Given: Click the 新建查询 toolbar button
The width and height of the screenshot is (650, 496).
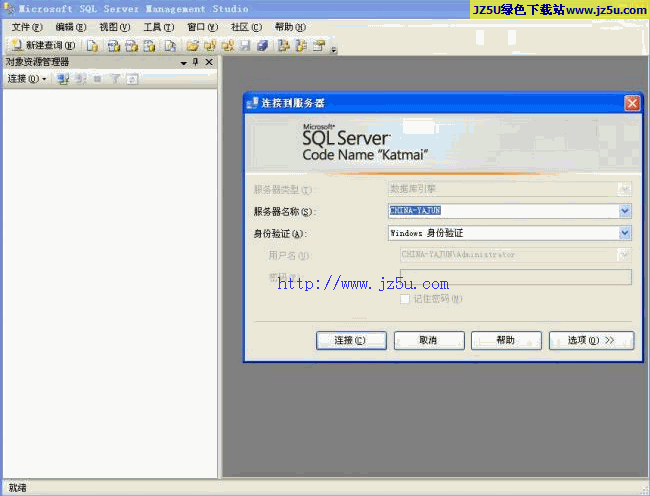Looking at the screenshot, I should click(44, 45).
